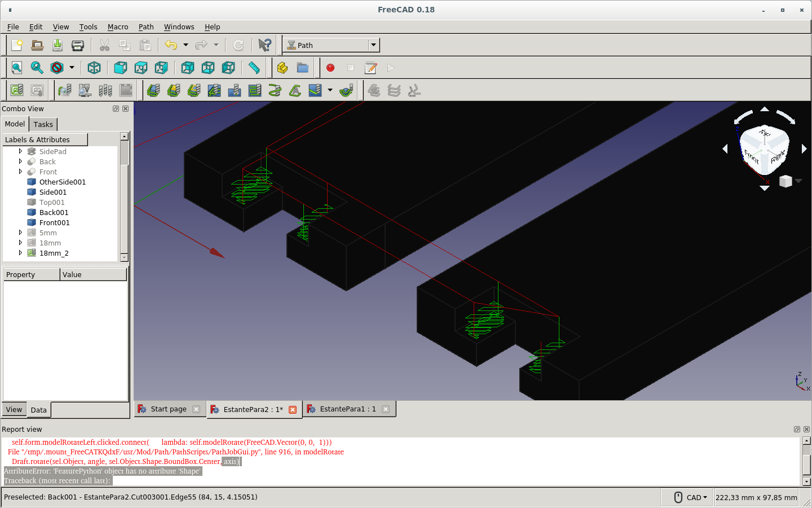
Task: Click the model tree vertical scrollbar
Action: (x=124, y=196)
